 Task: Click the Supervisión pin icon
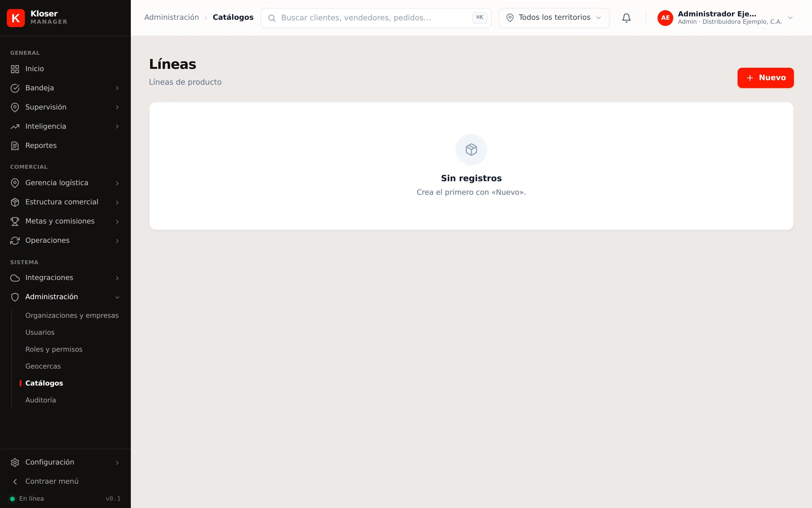15,107
